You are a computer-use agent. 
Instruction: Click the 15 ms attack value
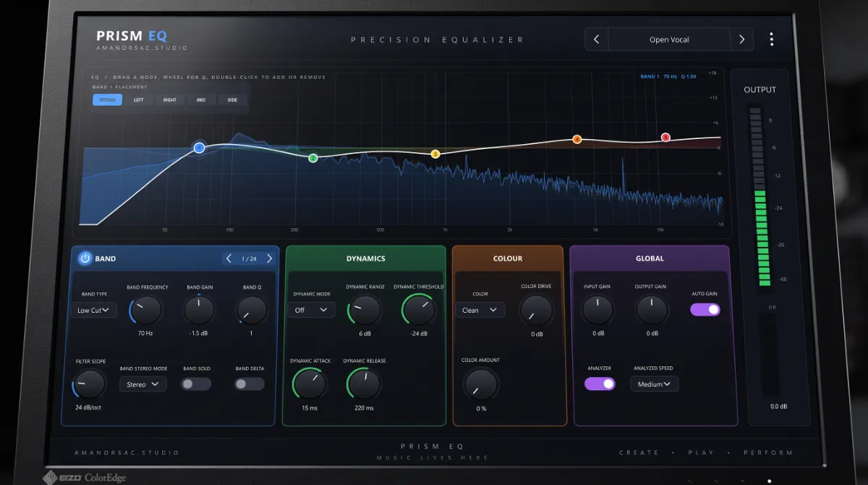(x=310, y=408)
